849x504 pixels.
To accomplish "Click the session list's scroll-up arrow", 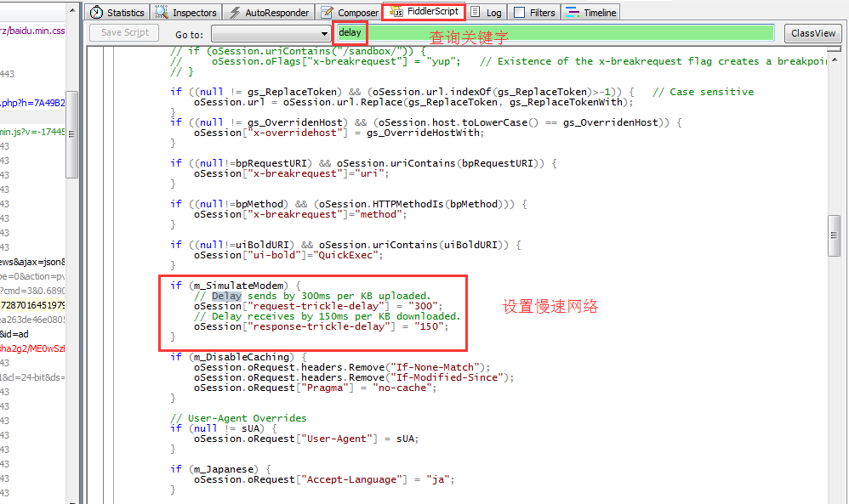I will pyautogui.click(x=72, y=10).
